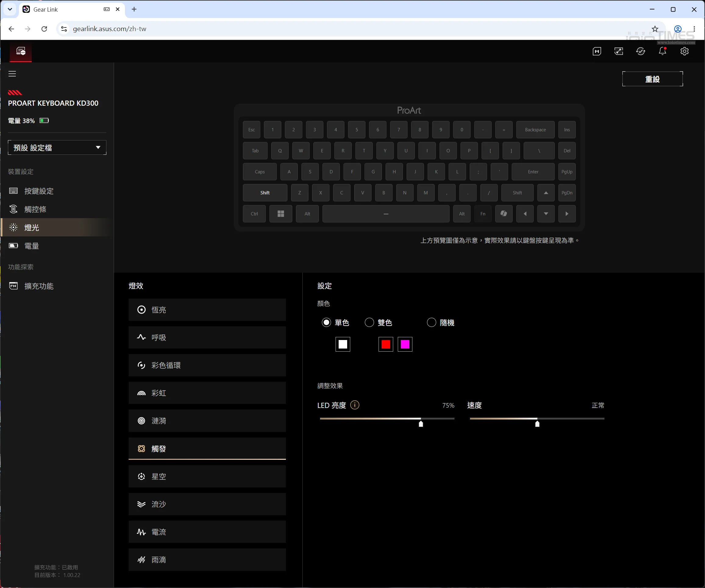Open the Chrome three-dot menu

(694, 29)
